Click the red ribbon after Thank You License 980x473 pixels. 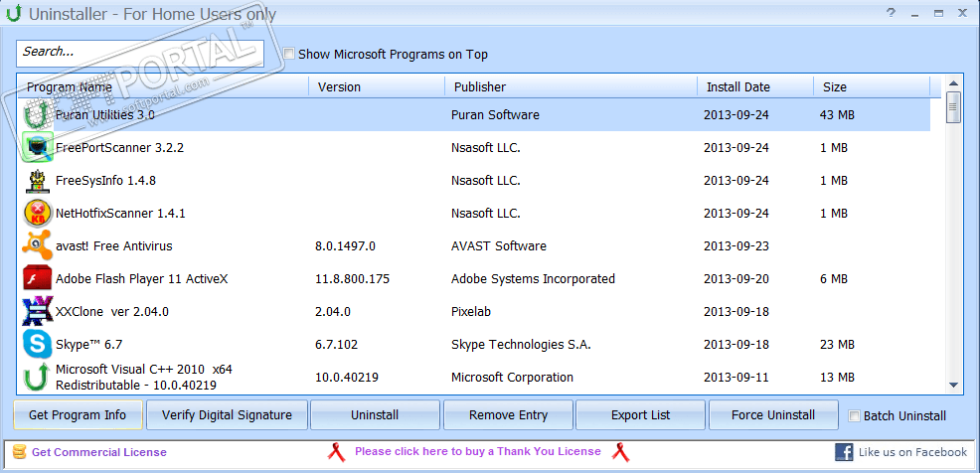click(x=620, y=452)
